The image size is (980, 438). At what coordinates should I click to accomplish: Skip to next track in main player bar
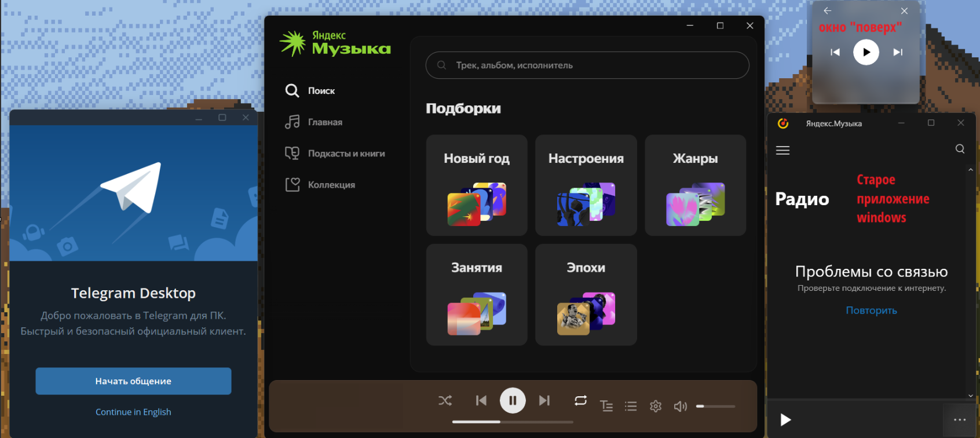(x=544, y=400)
